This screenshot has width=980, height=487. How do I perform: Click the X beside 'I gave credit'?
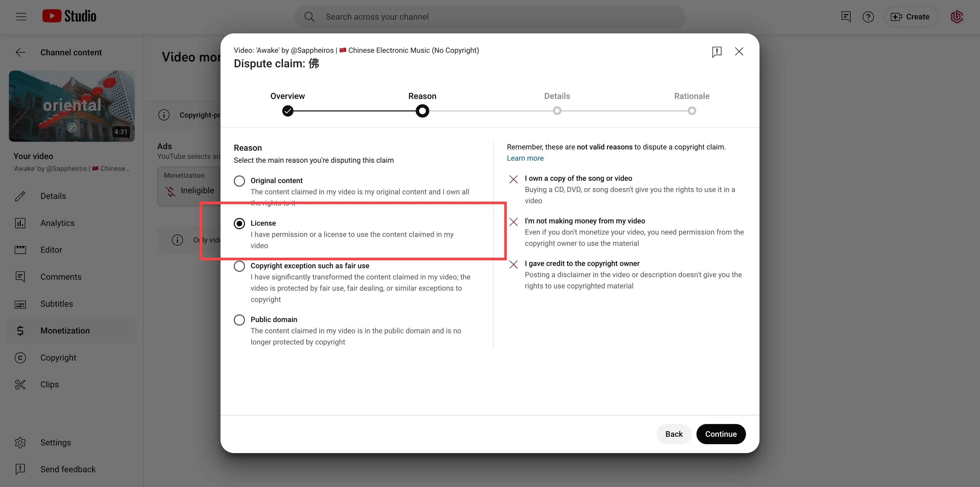513,265
